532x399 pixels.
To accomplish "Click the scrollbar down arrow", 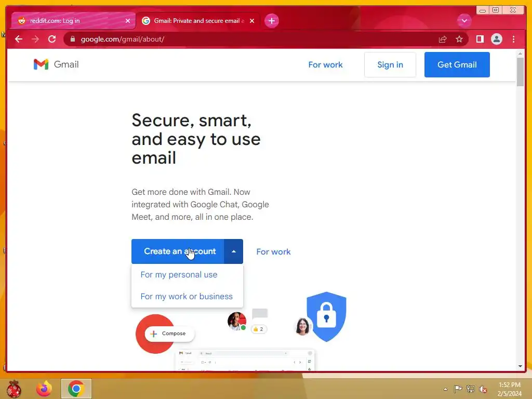I will (520, 366).
